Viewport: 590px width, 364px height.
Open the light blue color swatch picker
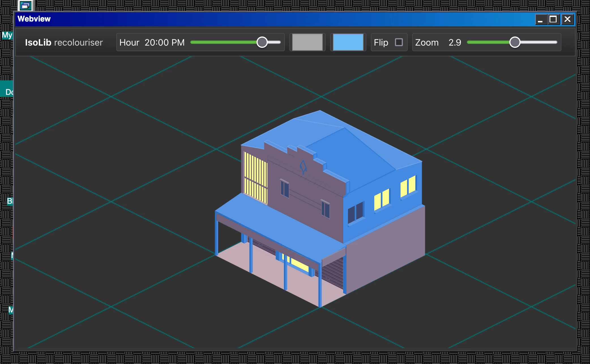tap(348, 42)
